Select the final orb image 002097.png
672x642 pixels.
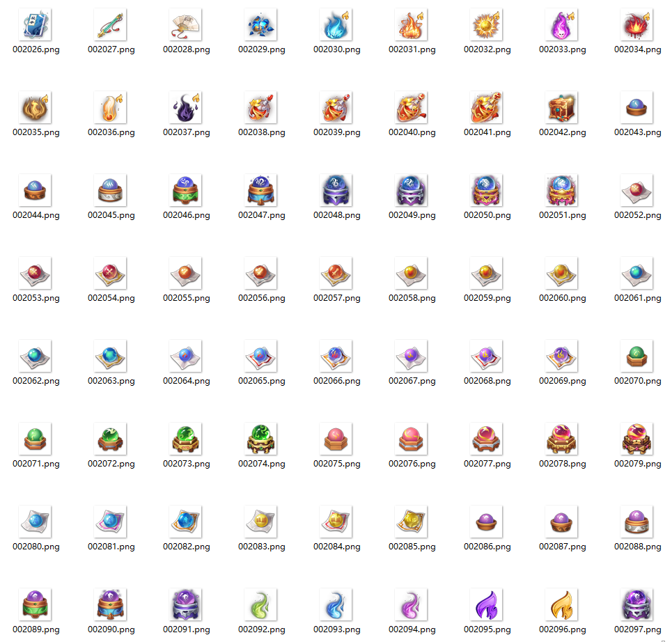637,604
